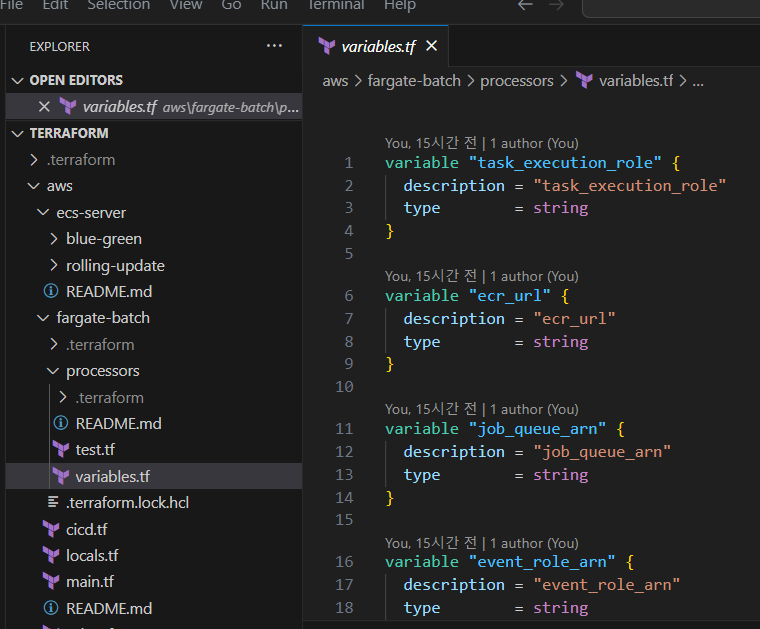Open the Selection menu
760x629 pixels.
[119, 6]
